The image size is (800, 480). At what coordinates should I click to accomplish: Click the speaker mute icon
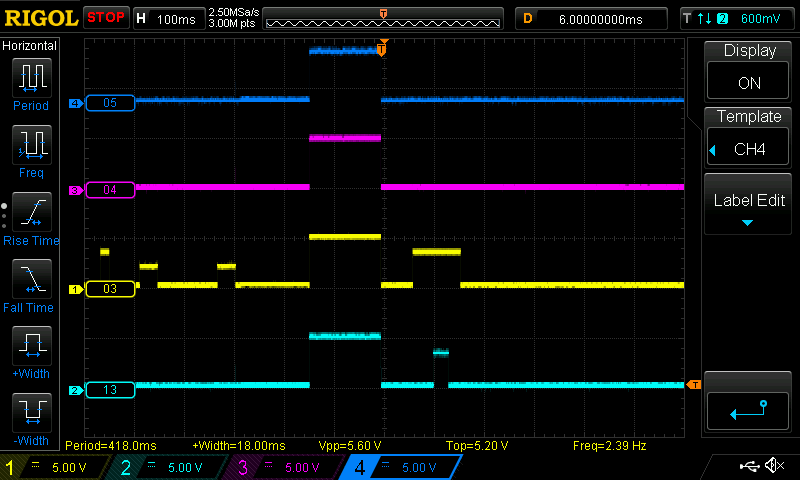pyautogui.click(x=773, y=466)
